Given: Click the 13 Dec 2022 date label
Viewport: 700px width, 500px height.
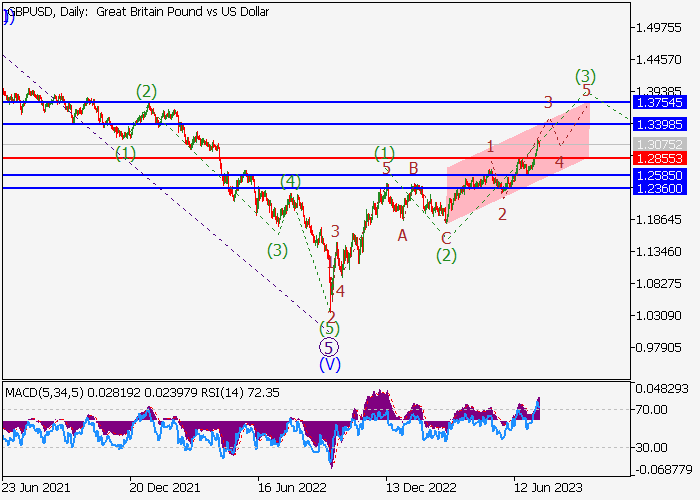Looking at the screenshot, I should [x=421, y=487].
